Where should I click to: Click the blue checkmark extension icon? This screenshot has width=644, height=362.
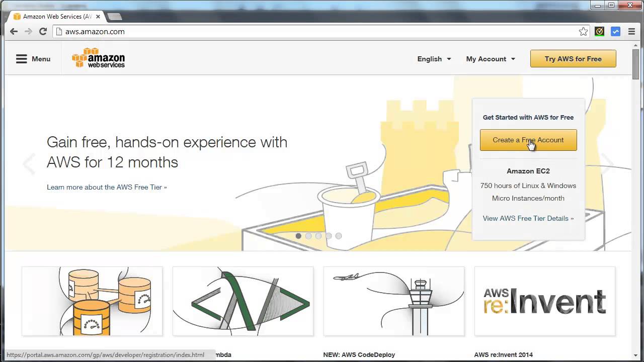[x=615, y=32]
